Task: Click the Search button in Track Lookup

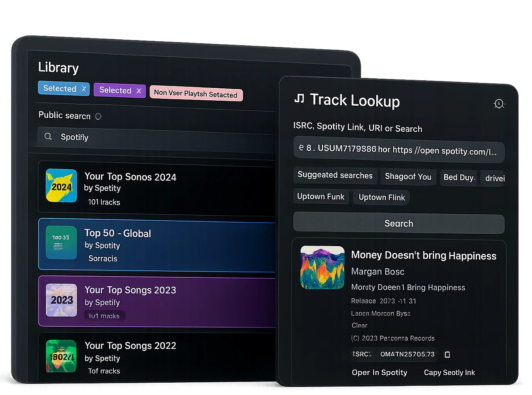Action: click(x=399, y=224)
